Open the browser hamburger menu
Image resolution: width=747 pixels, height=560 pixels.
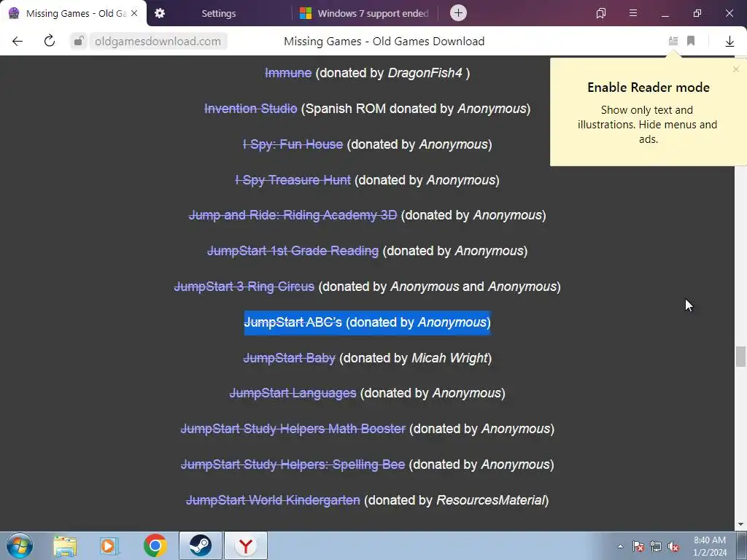[x=633, y=13]
